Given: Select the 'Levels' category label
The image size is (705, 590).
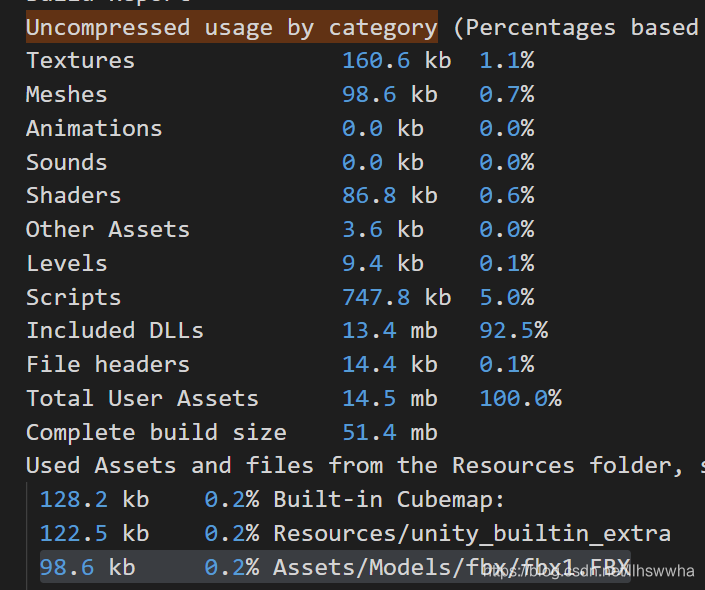Looking at the screenshot, I should [67, 263].
